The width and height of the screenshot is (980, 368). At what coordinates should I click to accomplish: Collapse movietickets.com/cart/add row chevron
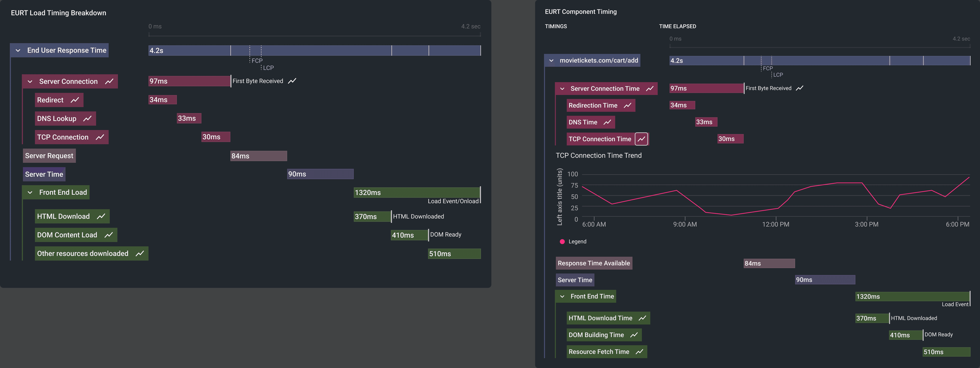[551, 60]
